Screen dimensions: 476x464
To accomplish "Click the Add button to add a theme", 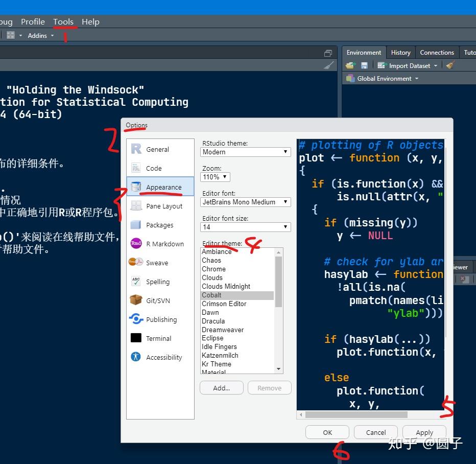I will [221, 388].
